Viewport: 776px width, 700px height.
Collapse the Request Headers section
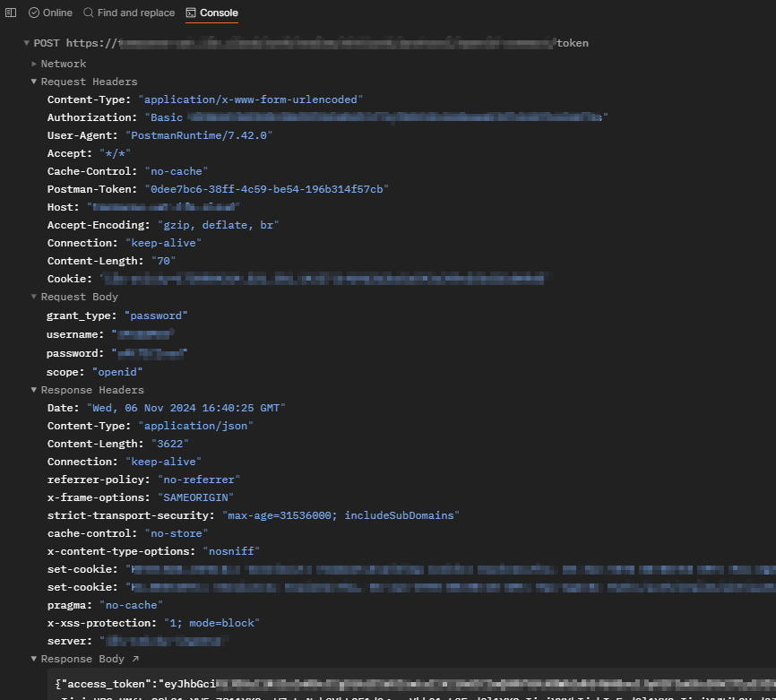click(34, 82)
